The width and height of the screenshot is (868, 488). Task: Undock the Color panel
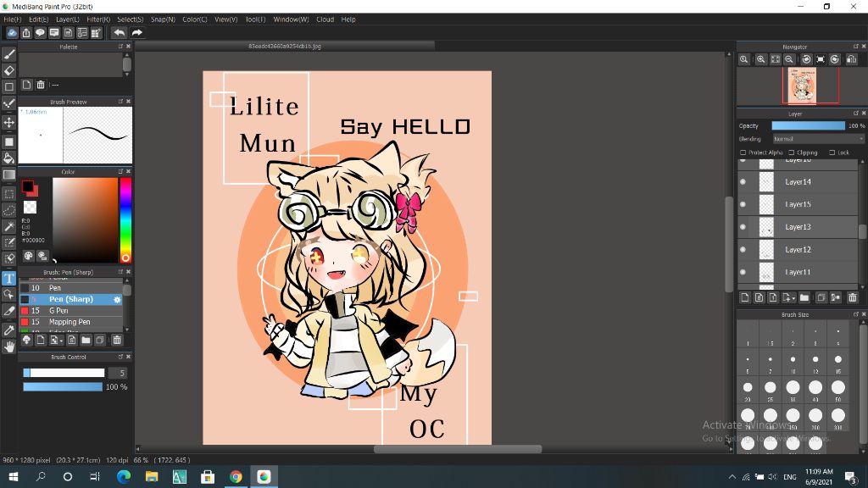click(120, 171)
